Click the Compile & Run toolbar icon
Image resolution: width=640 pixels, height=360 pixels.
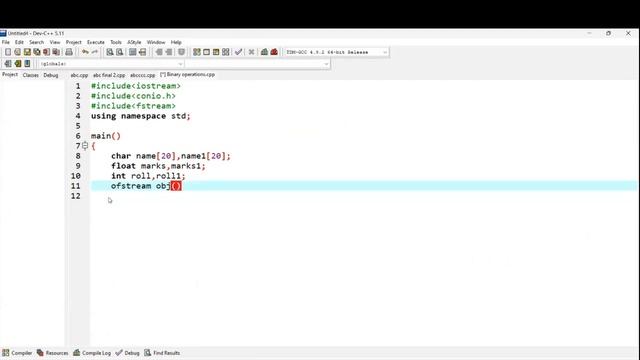click(216, 52)
